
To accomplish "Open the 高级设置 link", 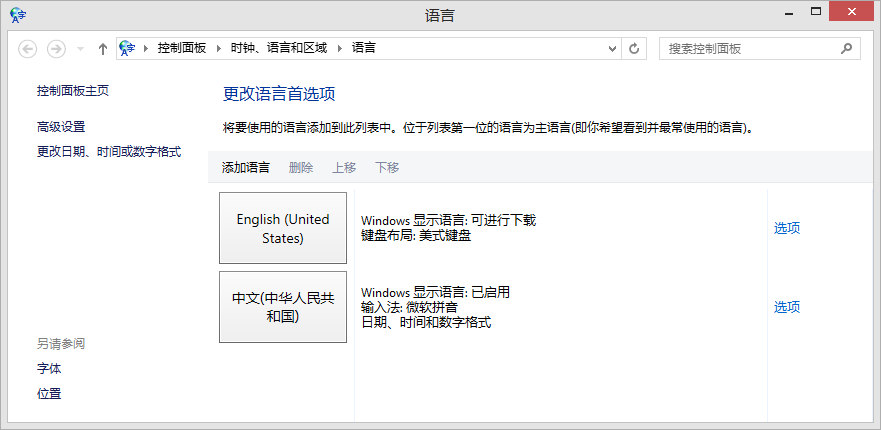I will 61,126.
